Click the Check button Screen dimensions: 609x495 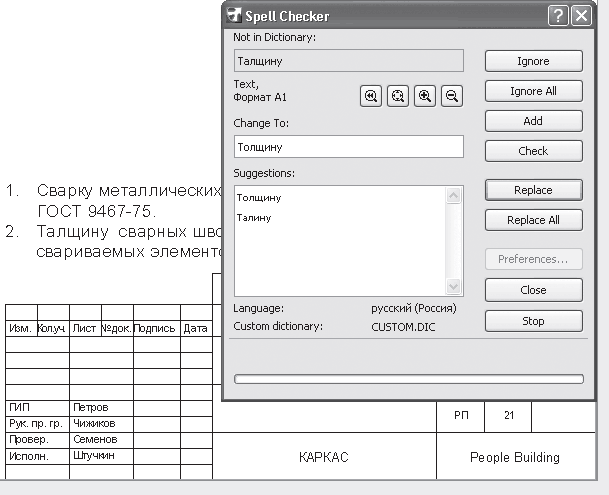pyautogui.click(x=533, y=151)
